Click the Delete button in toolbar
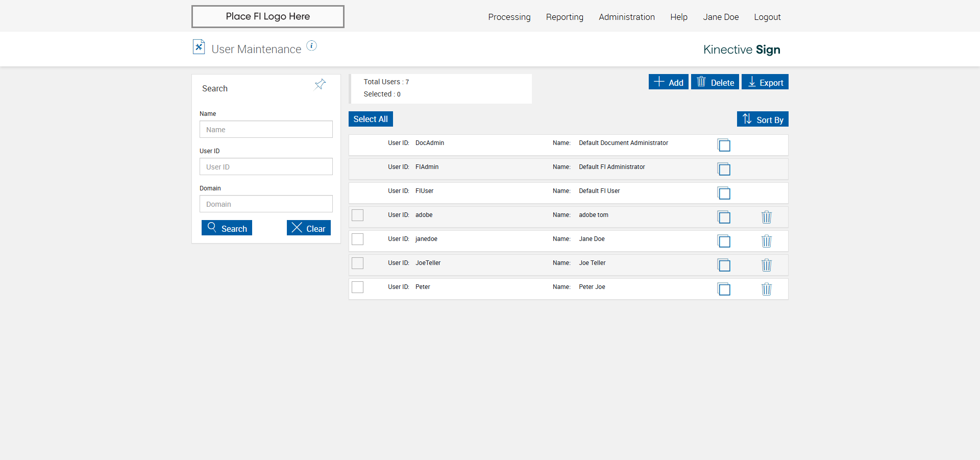This screenshot has height=460, width=980. (715, 82)
